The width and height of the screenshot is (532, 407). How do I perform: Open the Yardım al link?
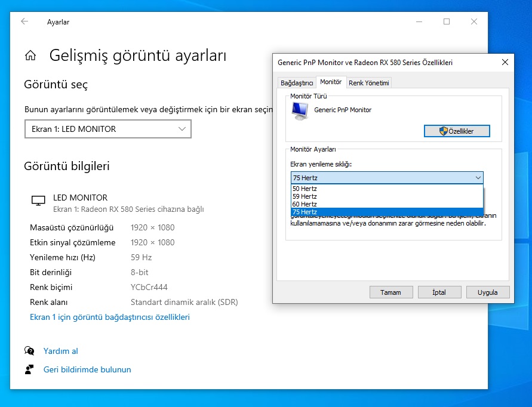[61, 351]
